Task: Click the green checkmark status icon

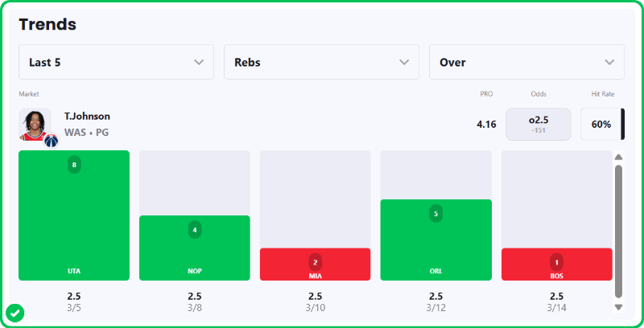Action: pyautogui.click(x=14, y=312)
